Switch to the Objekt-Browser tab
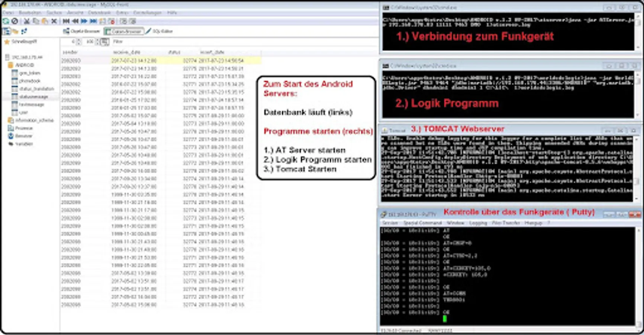 point(82,31)
